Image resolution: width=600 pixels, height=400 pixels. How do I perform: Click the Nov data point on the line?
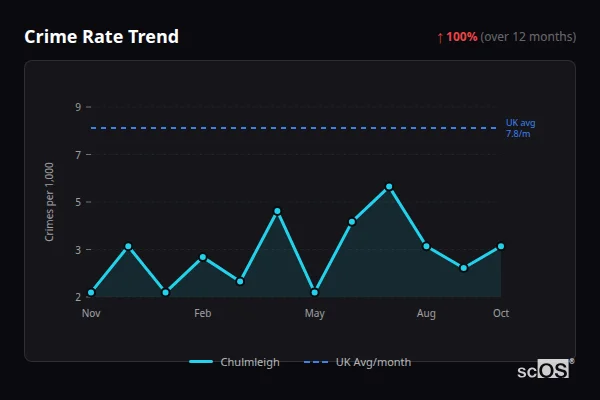click(x=91, y=292)
